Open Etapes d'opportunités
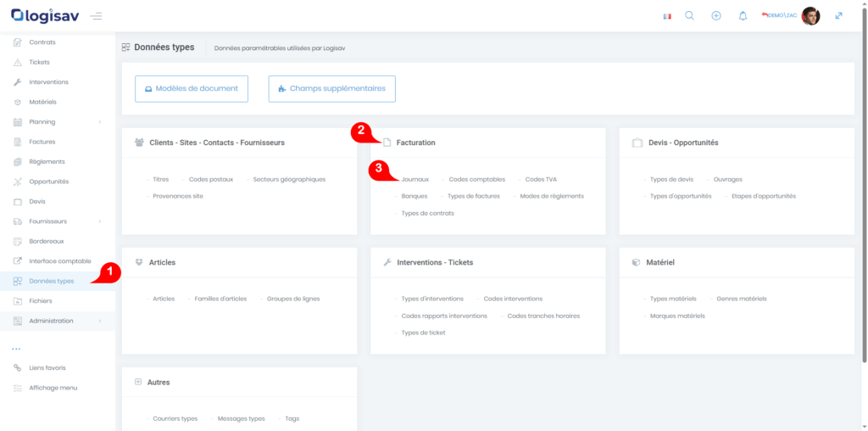Screen dimensions: 868x431 tap(764, 196)
